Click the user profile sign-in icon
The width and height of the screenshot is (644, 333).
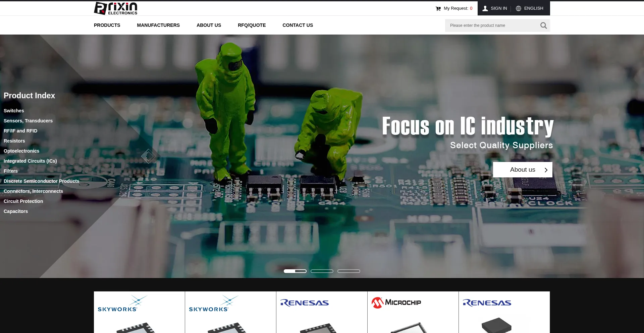(x=485, y=8)
